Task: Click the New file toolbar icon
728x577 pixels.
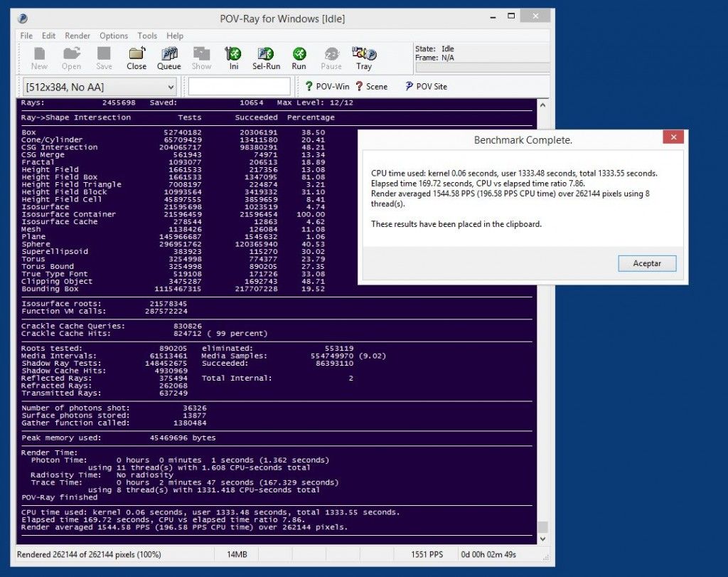Action: tap(40, 58)
